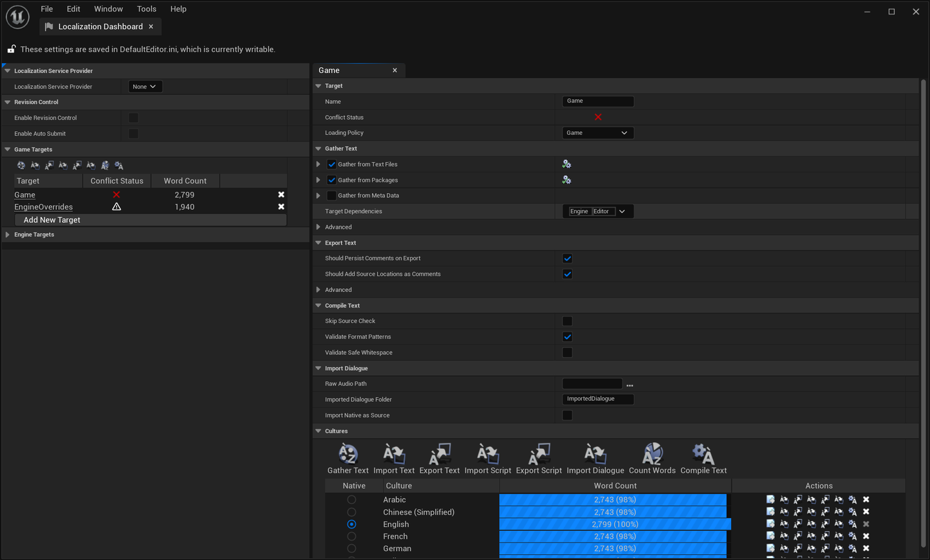Viewport: 930px width, 560px height.
Task: Enable the Revision Control checkbox
Action: (134, 118)
